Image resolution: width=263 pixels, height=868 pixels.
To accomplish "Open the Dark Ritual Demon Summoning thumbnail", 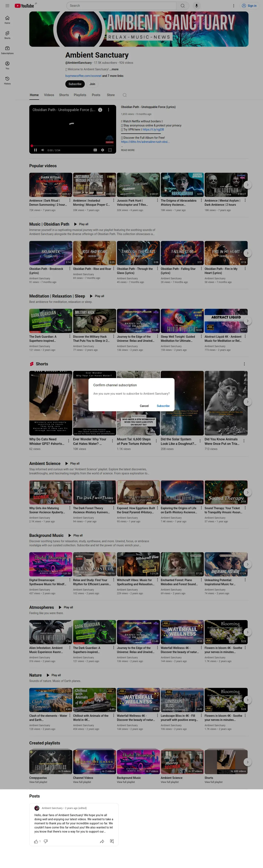I will point(51,185).
